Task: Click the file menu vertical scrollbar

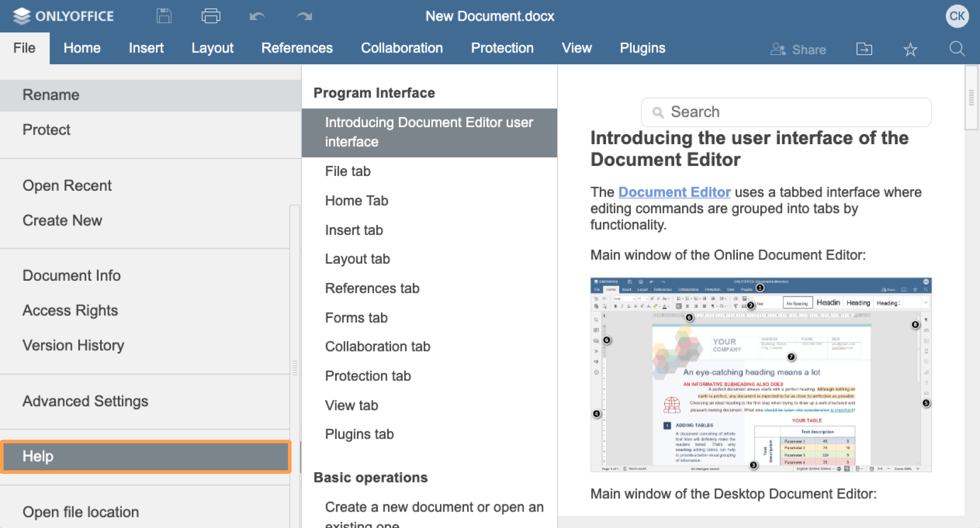Action: pyautogui.click(x=295, y=367)
